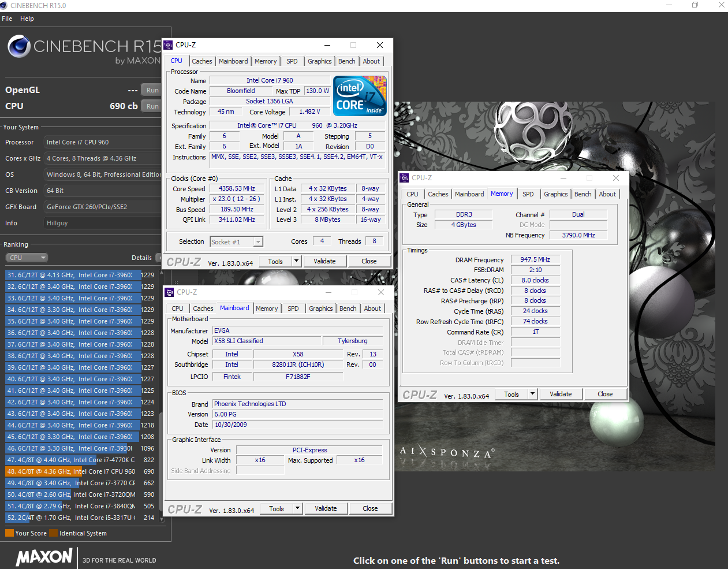Open the Help menu in Cinebench
Viewport: 728px width, 569px height.
[x=27, y=18]
